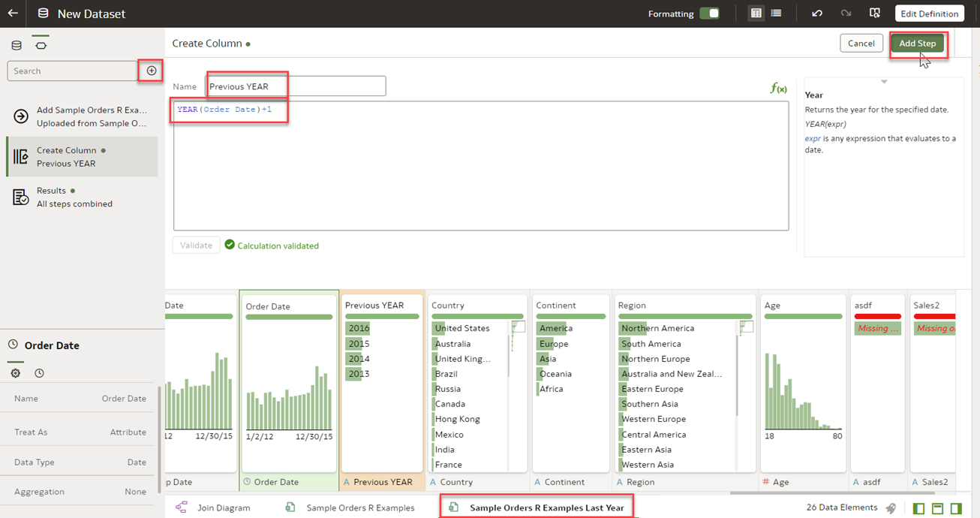This screenshot has height=518, width=980.
Task: Open the Aggregation None dropdown
Action: pyautogui.click(x=135, y=492)
